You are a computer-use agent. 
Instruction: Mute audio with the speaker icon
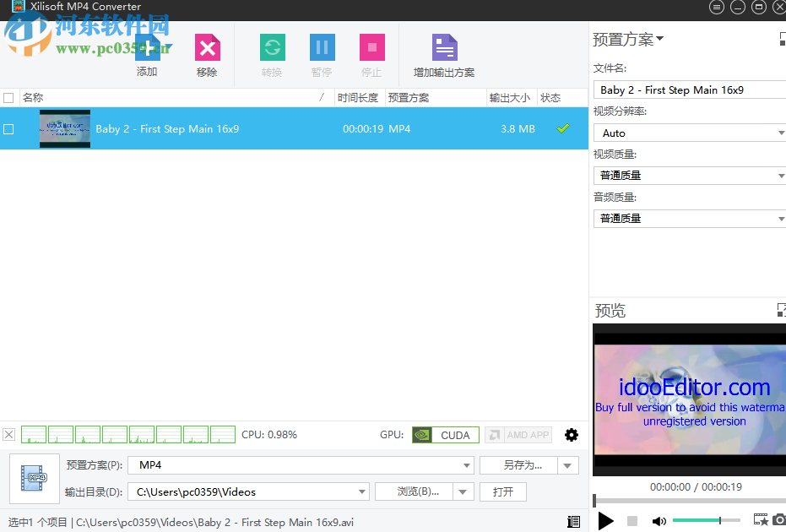(x=659, y=520)
